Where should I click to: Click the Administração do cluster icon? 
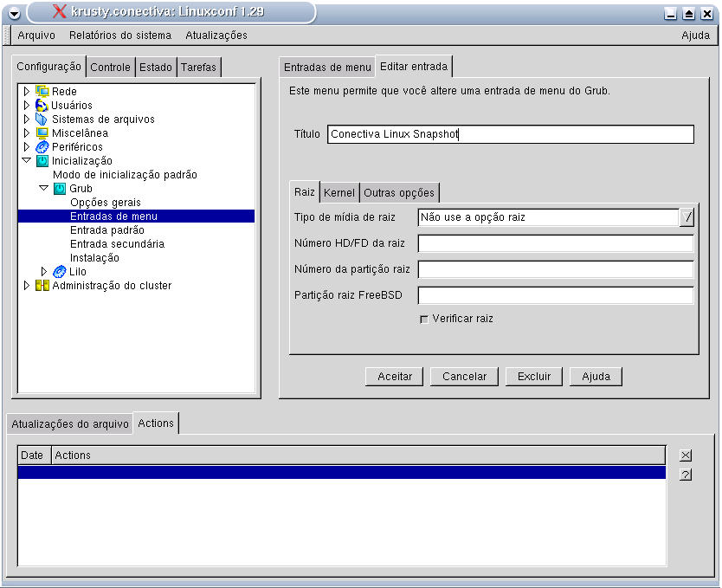[42, 286]
